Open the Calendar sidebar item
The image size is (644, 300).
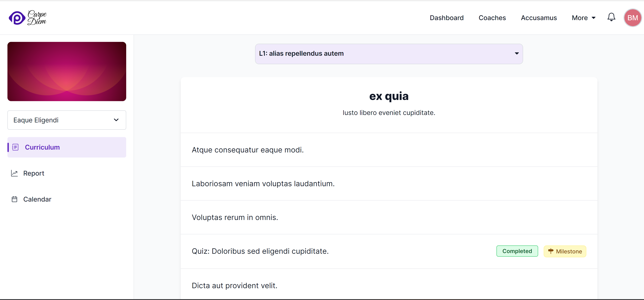click(x=37, y=199)
